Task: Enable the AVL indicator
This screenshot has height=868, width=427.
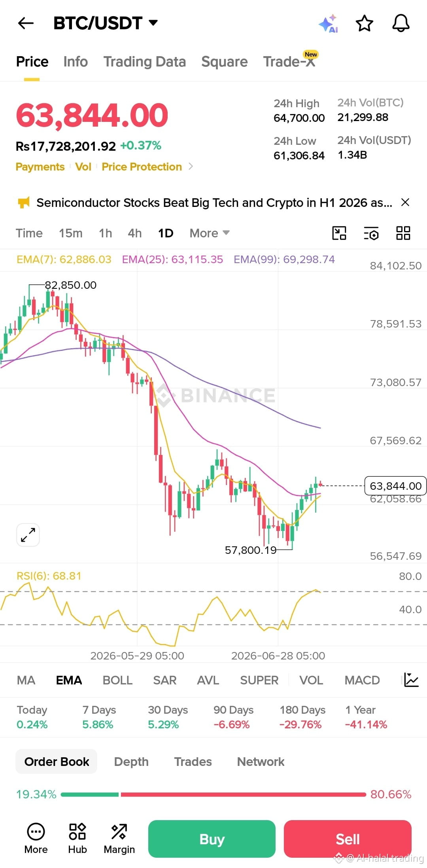Action: [208, 680]
